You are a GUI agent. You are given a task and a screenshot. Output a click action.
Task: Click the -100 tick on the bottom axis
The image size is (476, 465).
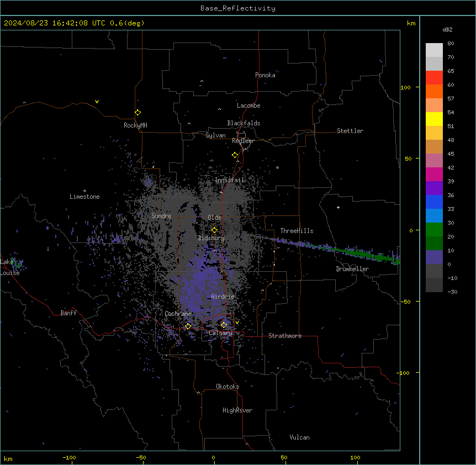[69, 457]
